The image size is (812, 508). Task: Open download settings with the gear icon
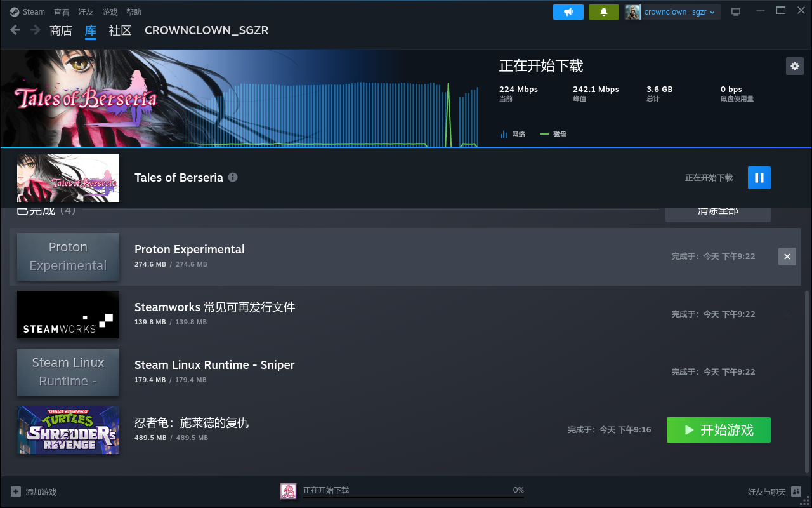[794, 66]
